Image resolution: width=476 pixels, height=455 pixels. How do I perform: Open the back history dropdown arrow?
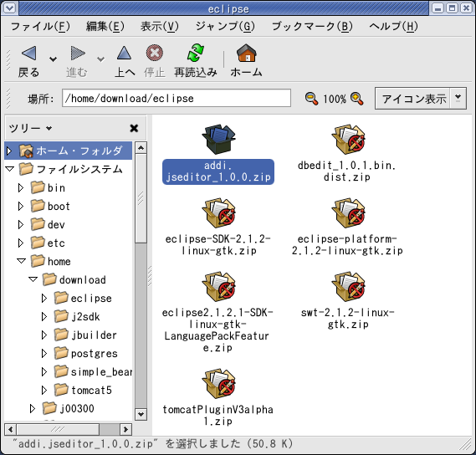[x=54, y=59]
